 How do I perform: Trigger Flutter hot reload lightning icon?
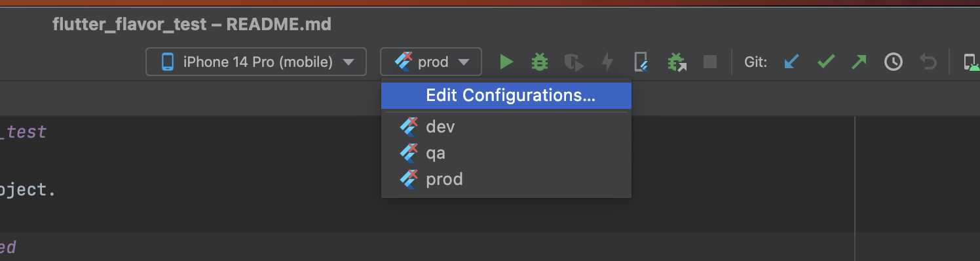tap(608, 62)
